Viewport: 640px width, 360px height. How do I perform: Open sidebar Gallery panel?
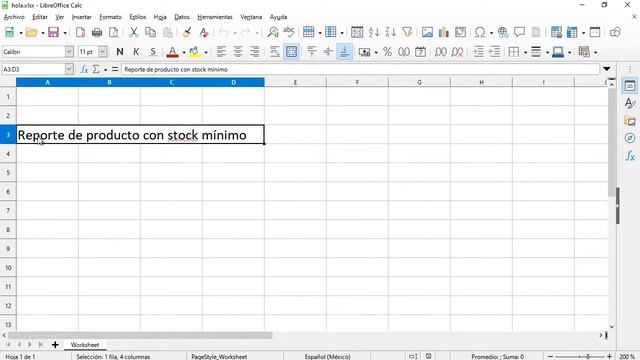[630, 121]
